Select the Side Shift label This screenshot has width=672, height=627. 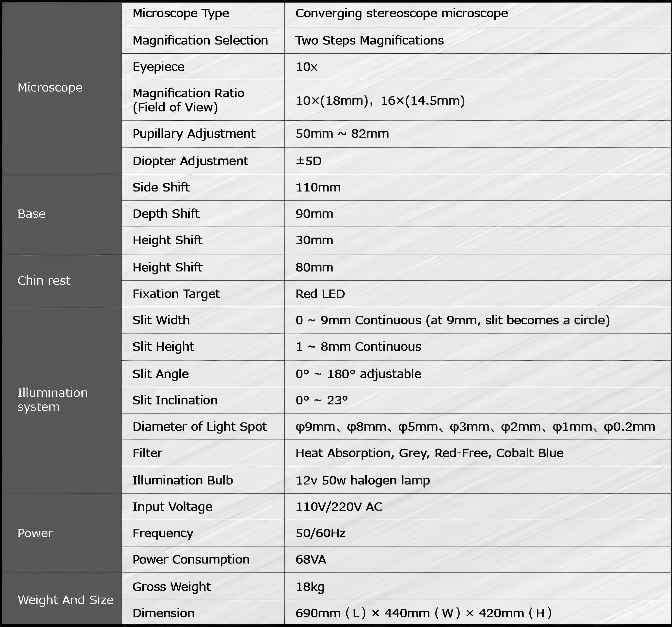click(x=161, y=187)
